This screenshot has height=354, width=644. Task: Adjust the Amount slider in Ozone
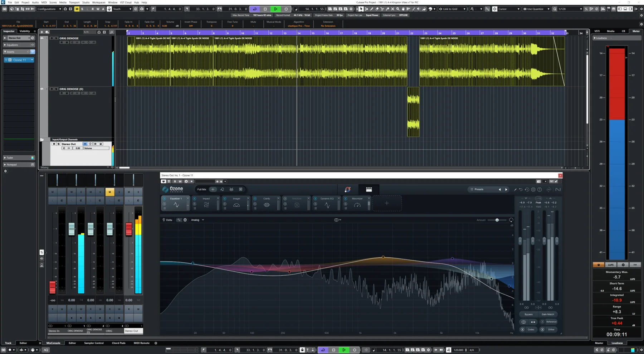[x=497, y=220]
